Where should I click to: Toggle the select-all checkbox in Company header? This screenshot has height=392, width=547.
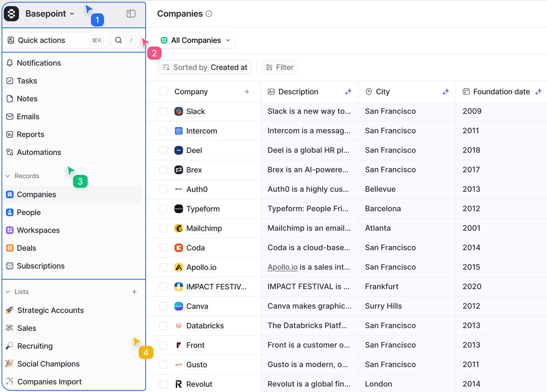pyautogui.click(x=164, y=92)
